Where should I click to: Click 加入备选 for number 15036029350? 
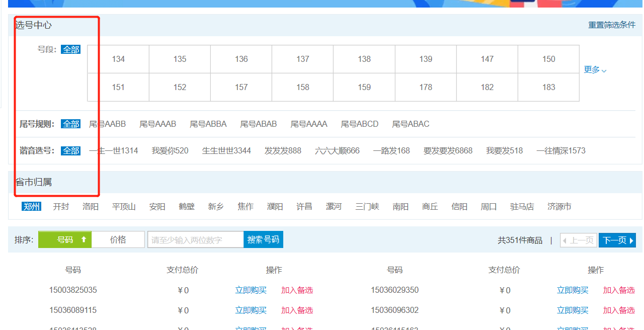point(619,290)
